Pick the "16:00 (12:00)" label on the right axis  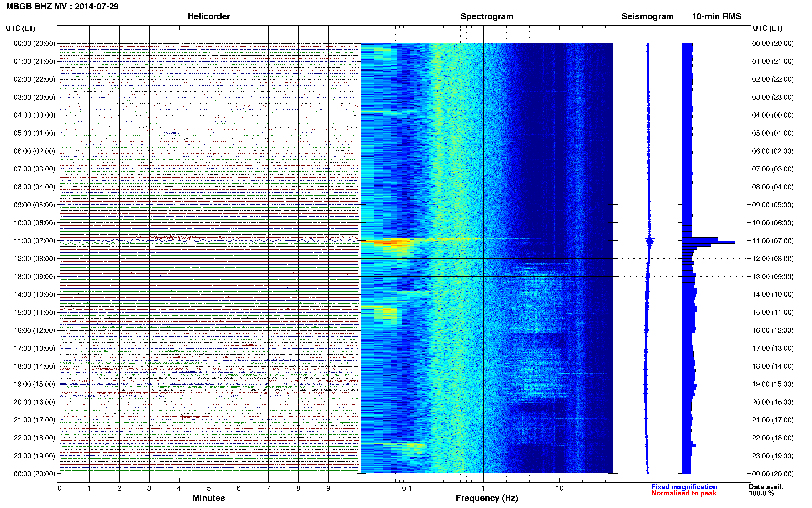click(773, 331)
